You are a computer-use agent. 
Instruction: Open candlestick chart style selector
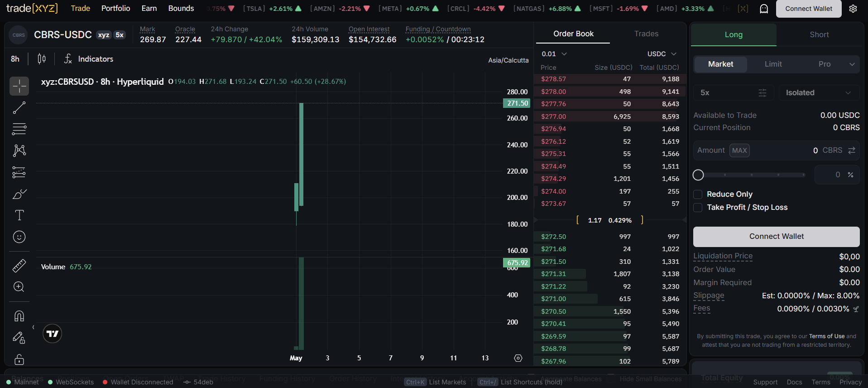42,59
